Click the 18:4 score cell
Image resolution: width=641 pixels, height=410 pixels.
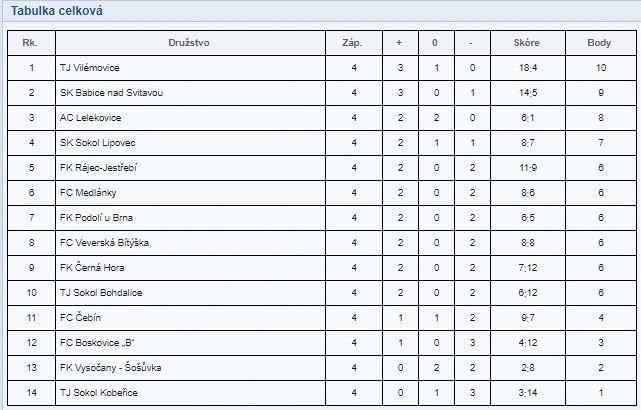coord(528,68)
